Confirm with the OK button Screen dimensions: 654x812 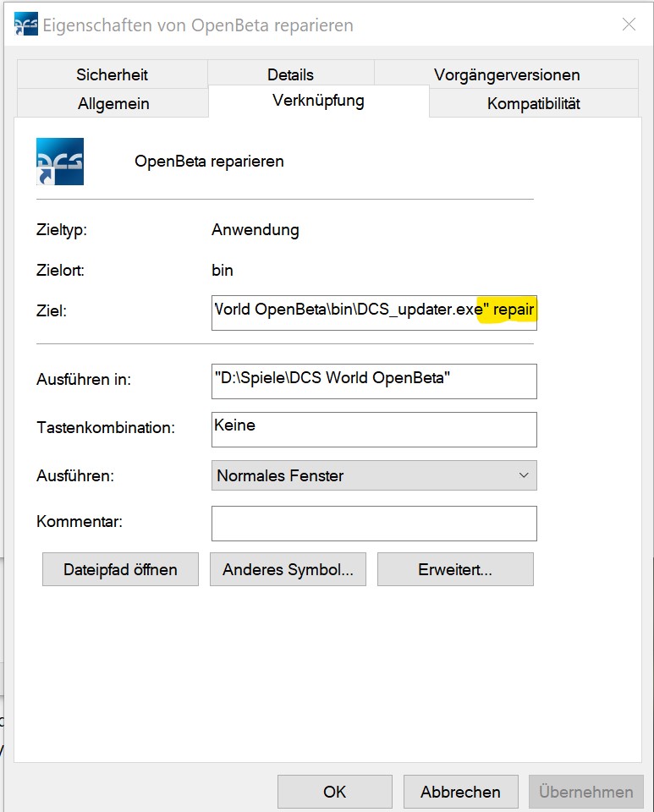pyautogui.click(x=334, y=792)
